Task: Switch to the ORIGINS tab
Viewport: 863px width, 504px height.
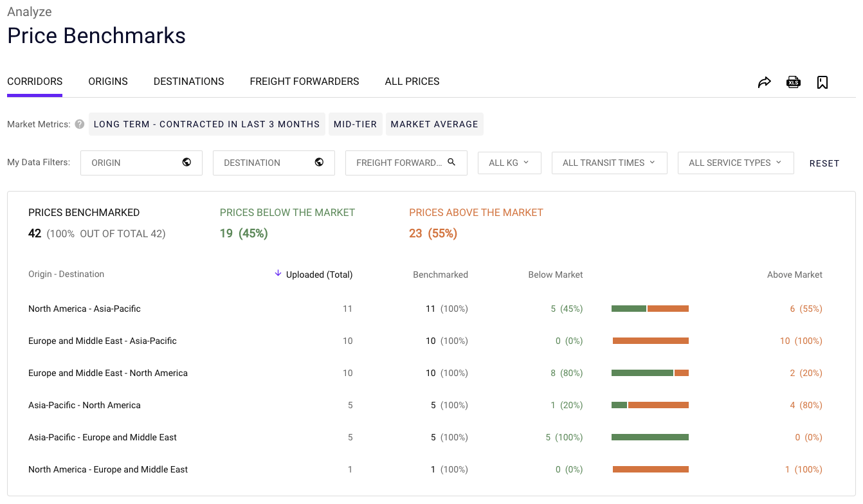Action: 108,82
